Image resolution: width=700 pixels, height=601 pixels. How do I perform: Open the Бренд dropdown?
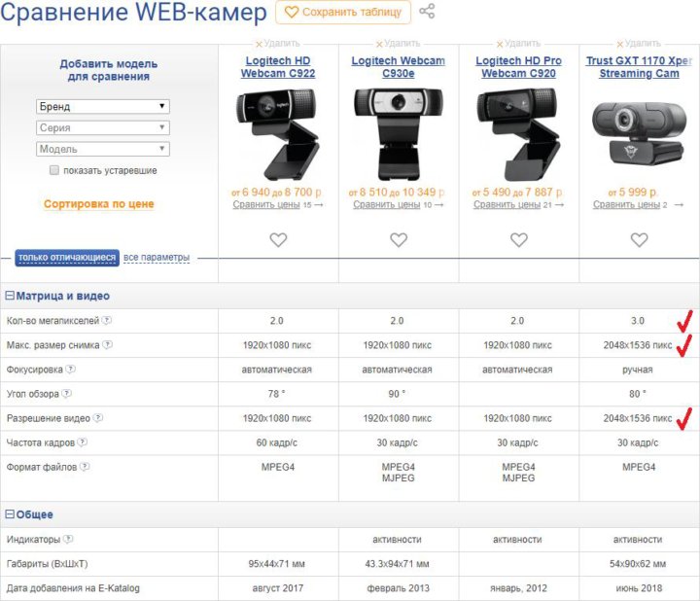(x=102, y=107)
